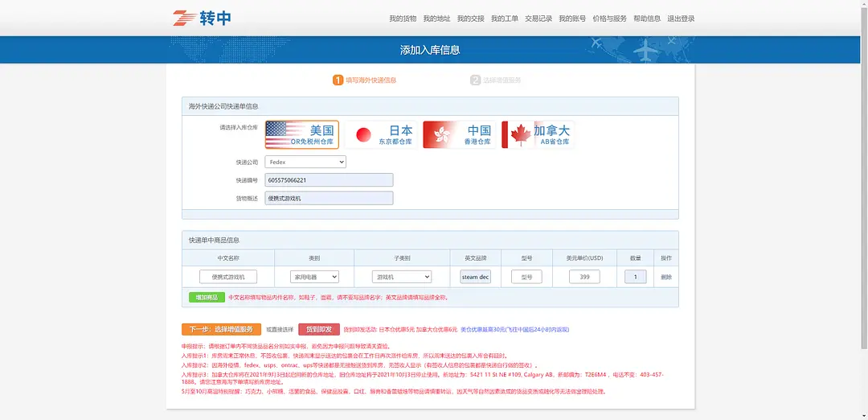Click 删除 in the product row

point(666,277)
